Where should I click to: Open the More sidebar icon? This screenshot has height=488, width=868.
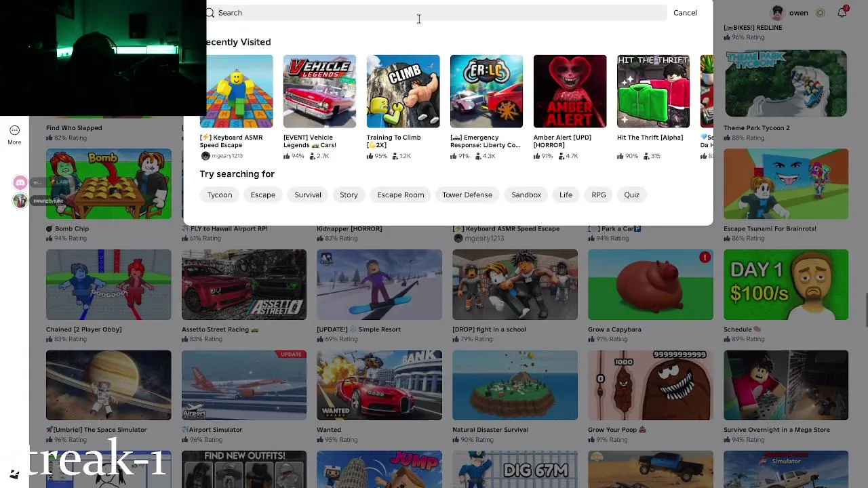(x=14, y=135)
